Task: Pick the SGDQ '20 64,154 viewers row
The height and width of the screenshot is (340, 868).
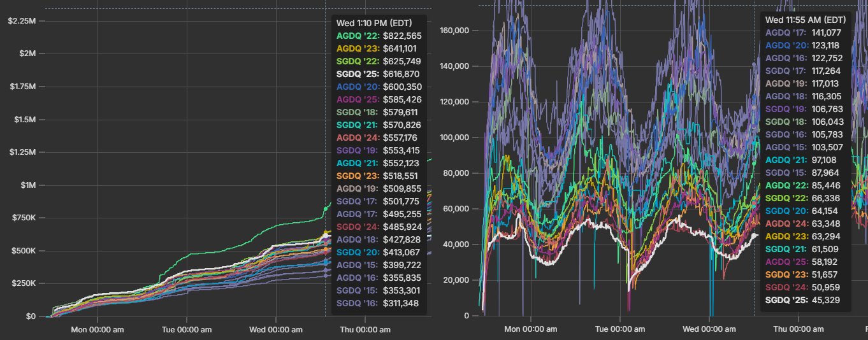Action: coord(802,211)
